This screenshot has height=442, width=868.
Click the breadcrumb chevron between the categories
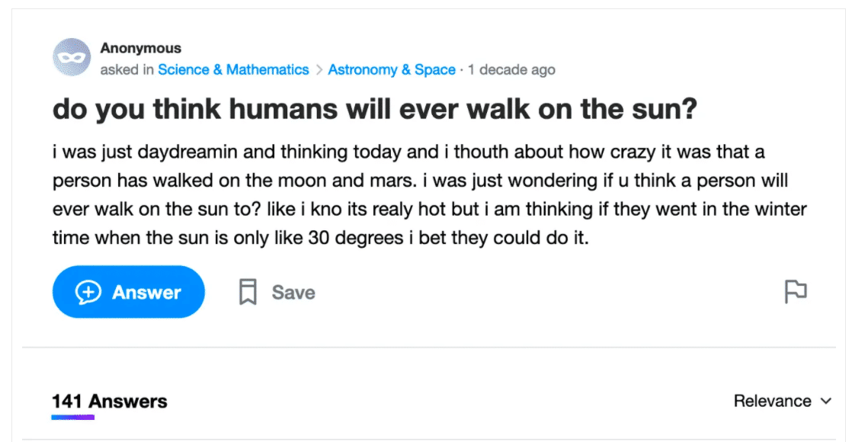pos(319,70)
